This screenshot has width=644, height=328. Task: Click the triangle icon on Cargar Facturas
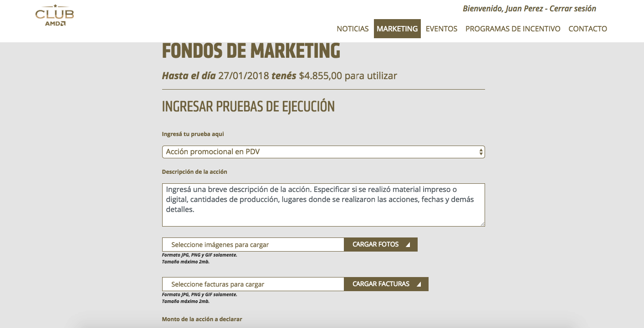tap(419, 284)
